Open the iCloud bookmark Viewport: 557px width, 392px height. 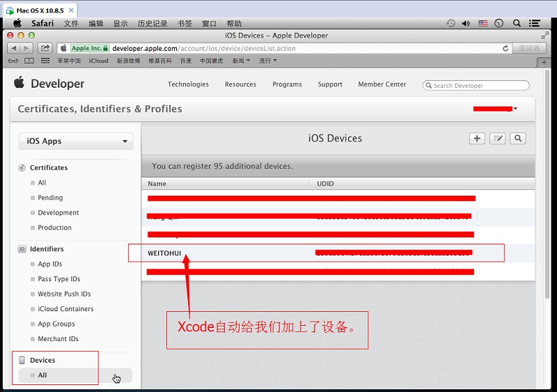point(98,61)
